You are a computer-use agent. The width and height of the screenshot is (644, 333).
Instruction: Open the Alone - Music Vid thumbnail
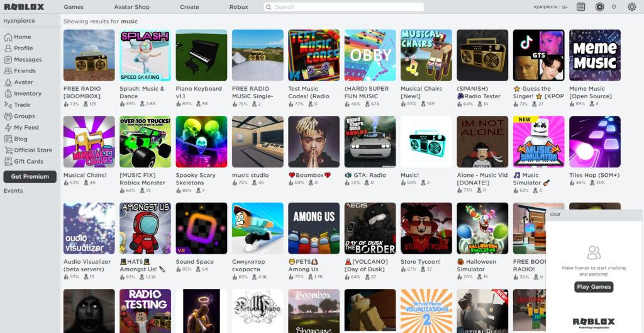(482, 142)
